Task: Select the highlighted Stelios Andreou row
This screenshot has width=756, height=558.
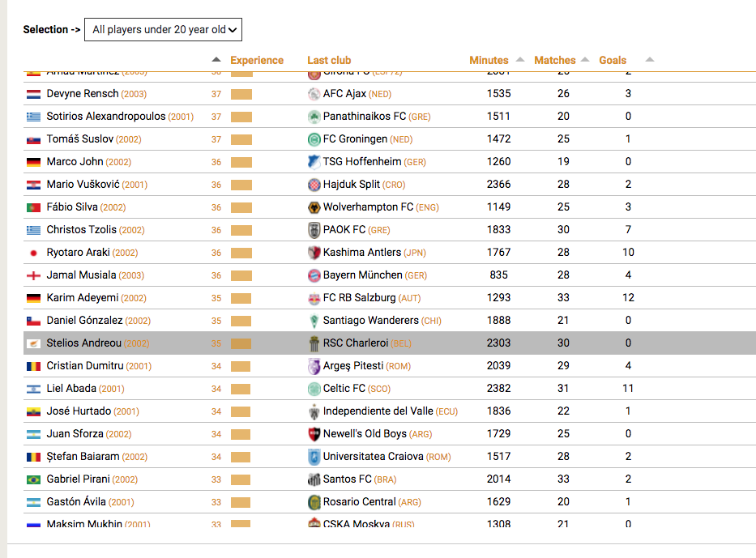Action: tap(390, 343)
